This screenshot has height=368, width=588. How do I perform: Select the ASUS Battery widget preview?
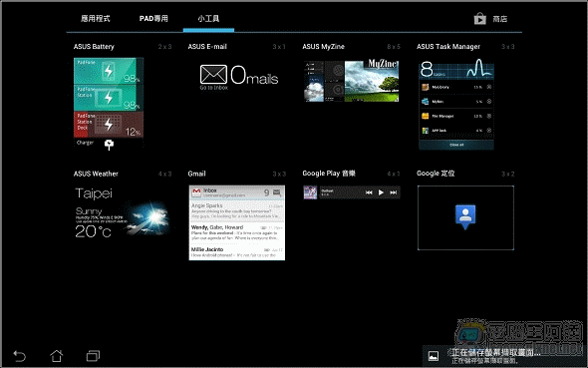[109, 104]
